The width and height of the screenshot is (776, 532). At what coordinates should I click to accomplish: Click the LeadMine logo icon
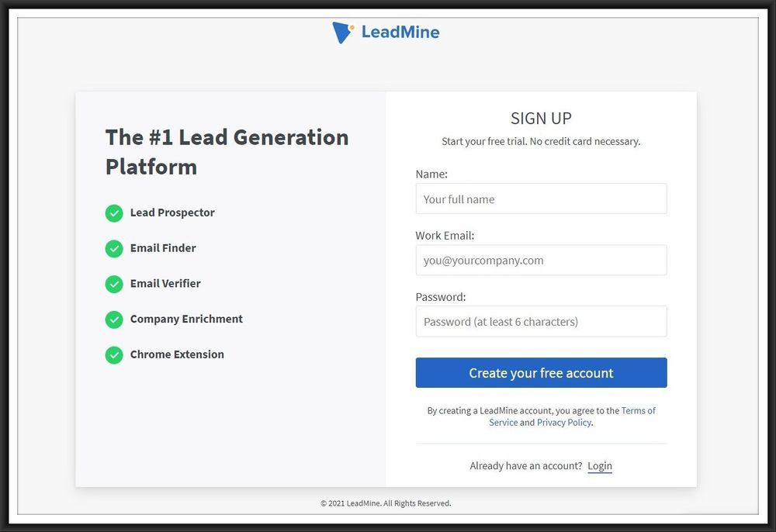click(340, 31)
